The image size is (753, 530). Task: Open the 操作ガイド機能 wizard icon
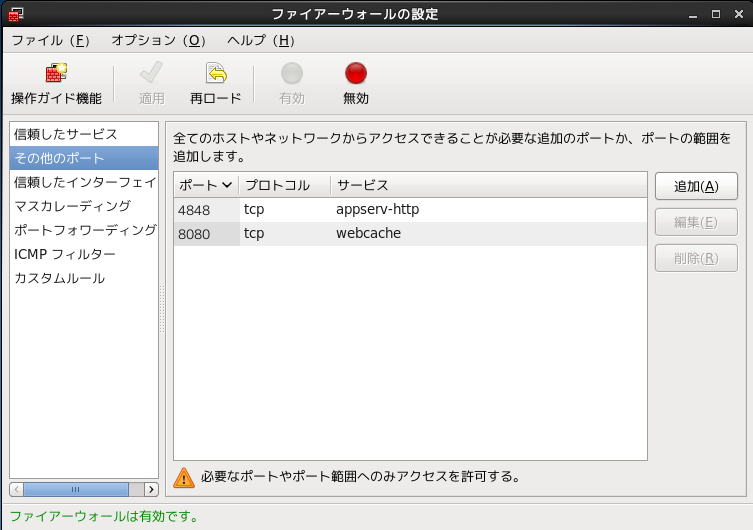pyautogui.click(x=56, y=74)
